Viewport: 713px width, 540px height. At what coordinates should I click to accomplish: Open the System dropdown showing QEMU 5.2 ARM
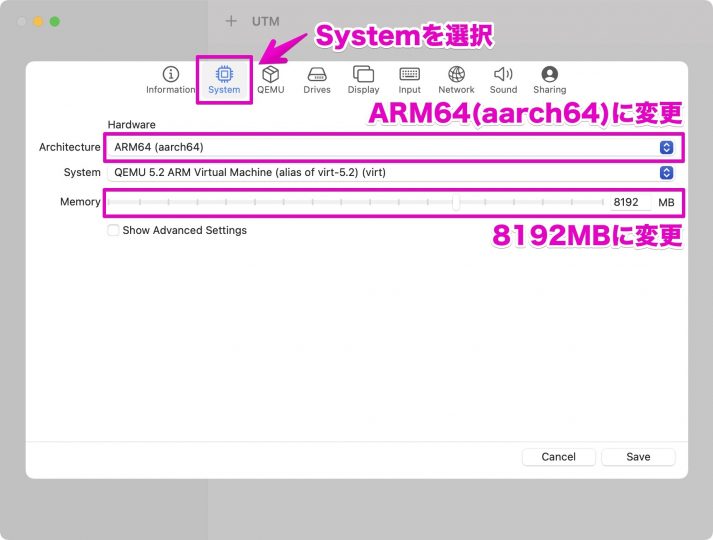[x=391, y=173]
